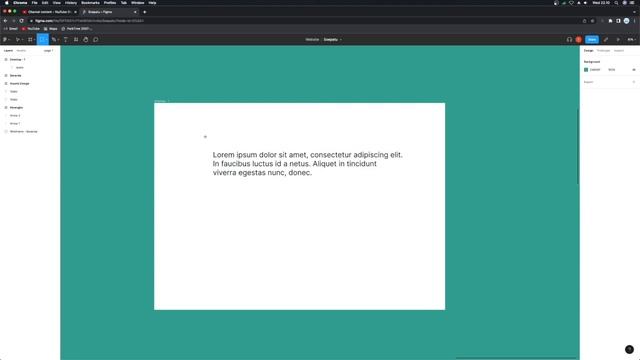Open Figma help button at bottom right

(629, 349)
